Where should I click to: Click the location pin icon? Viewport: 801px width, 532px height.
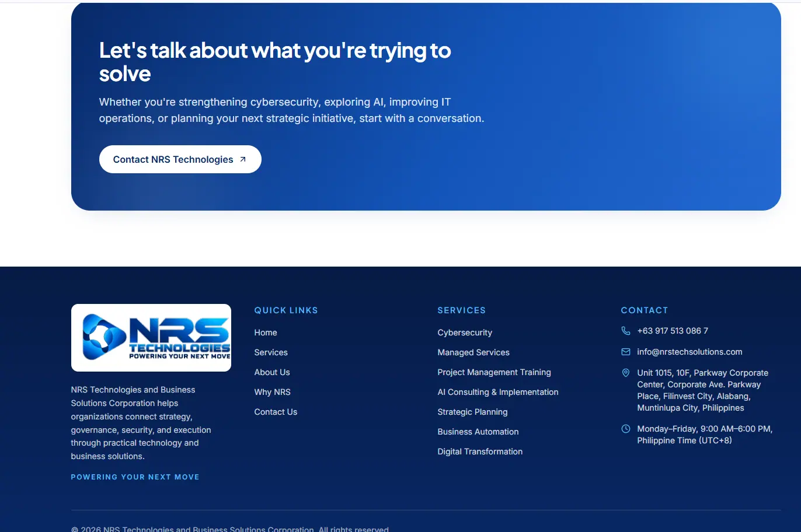[x=625, y=373]
